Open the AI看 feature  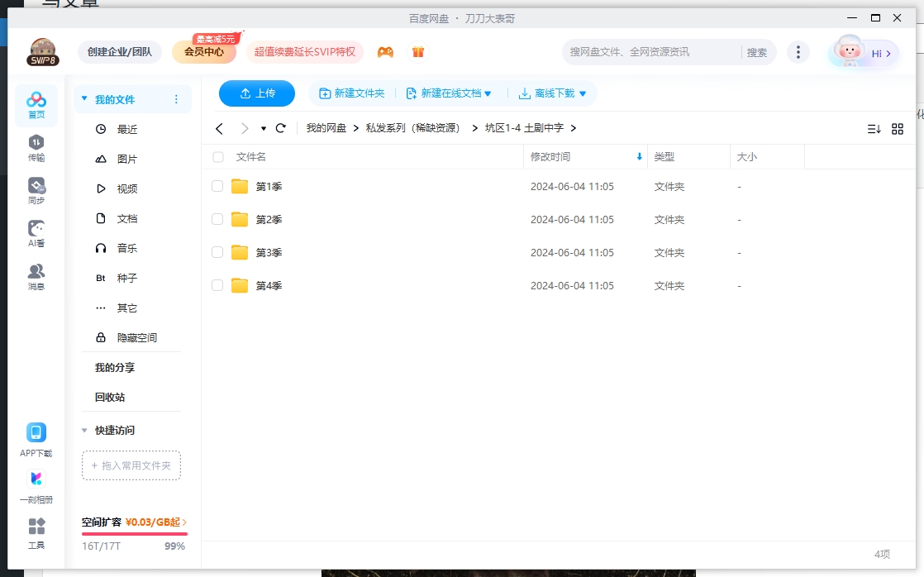tap(36, 231)
